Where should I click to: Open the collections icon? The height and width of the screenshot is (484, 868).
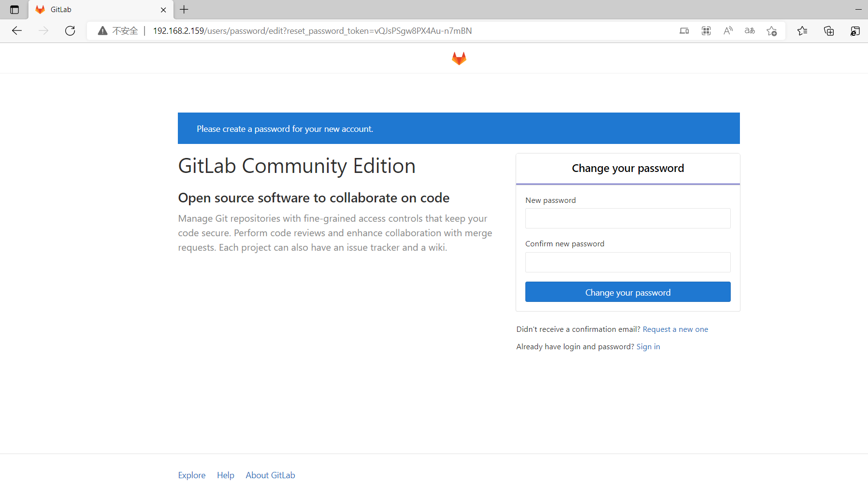point(829,31)
